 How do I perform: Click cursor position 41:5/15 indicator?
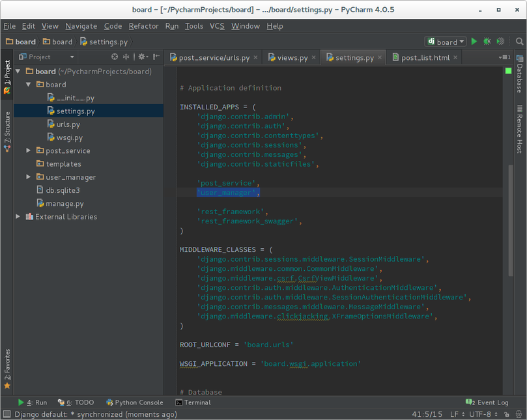427,414
